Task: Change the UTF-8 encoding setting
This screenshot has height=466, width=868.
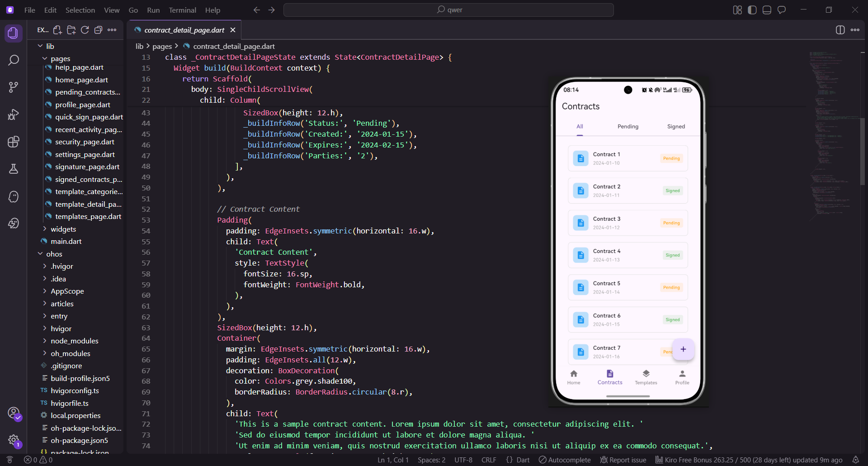Action: 463,460
